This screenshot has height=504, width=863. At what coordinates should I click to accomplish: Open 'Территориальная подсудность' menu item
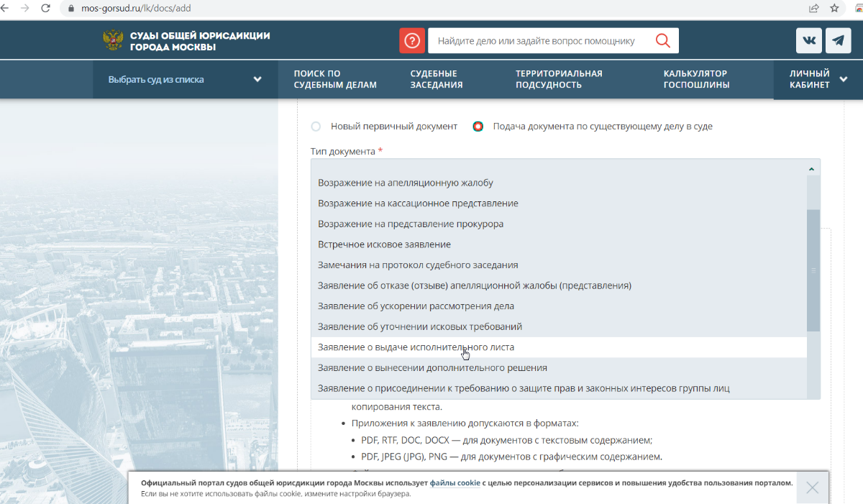(559, 79)
